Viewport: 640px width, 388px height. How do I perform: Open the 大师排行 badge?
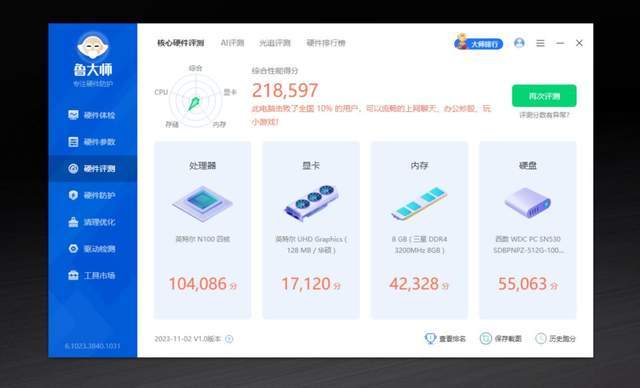pyautogui.click(x=479, y=43)
